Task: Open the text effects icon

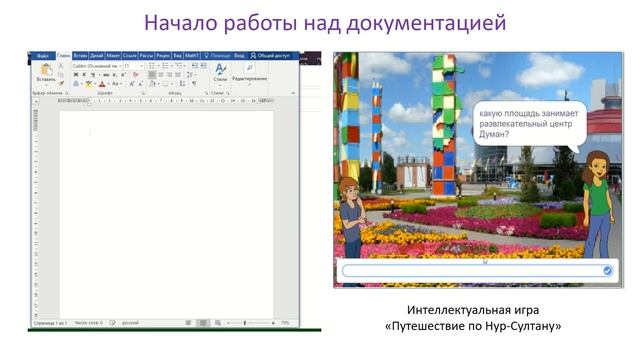Action: coord(76,84)
